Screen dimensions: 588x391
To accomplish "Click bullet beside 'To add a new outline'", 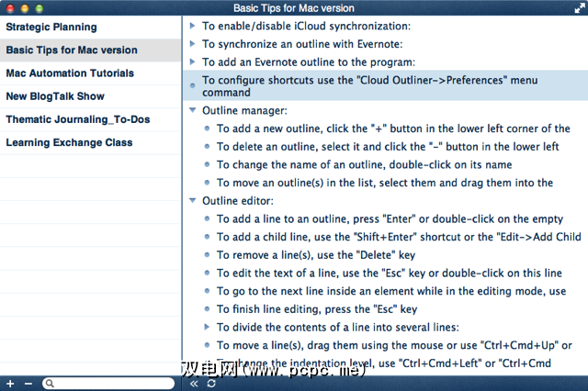I will point(207,128).
